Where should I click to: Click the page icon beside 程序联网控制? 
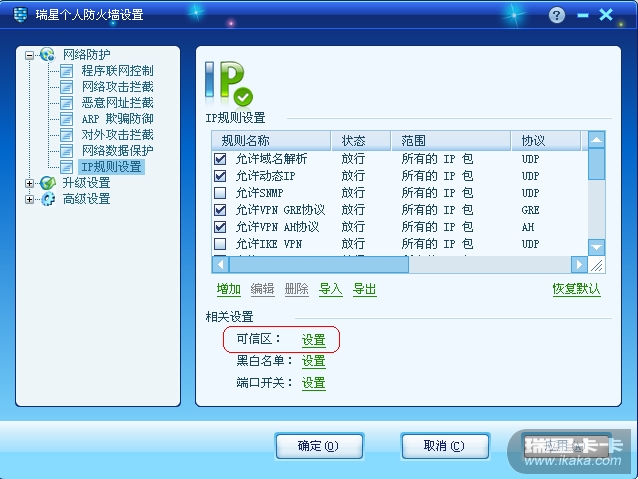pyautogui.click(x=66, y=71)
